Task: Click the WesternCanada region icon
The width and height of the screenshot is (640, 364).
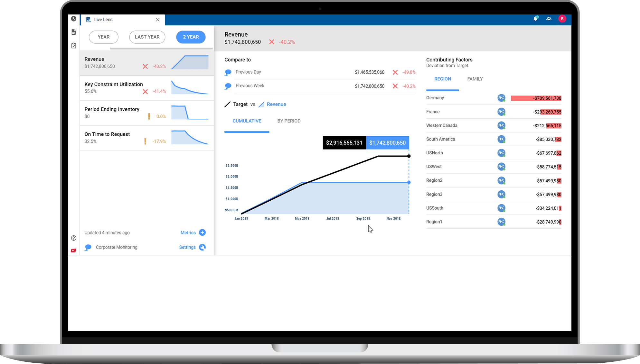Action: click(501, 126)
